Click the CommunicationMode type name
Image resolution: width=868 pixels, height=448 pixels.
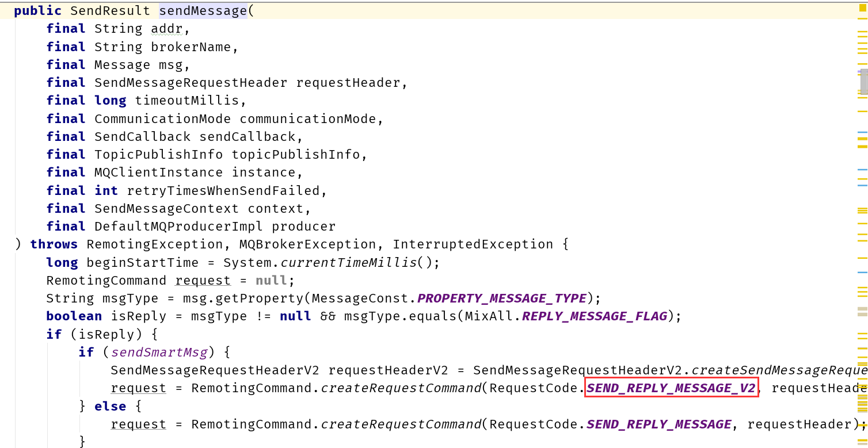pos(163,118)
